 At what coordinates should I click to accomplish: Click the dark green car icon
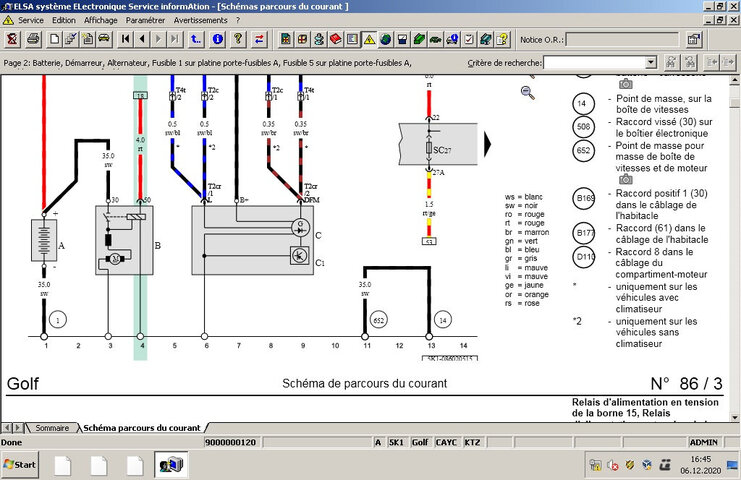(435, 39)
